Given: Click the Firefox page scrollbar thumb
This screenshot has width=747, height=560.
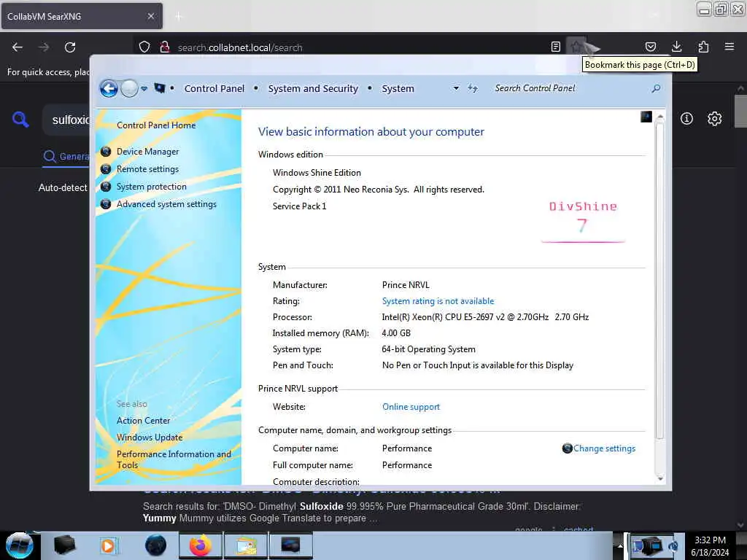Looking at the screenshot, I should (740, 111).
